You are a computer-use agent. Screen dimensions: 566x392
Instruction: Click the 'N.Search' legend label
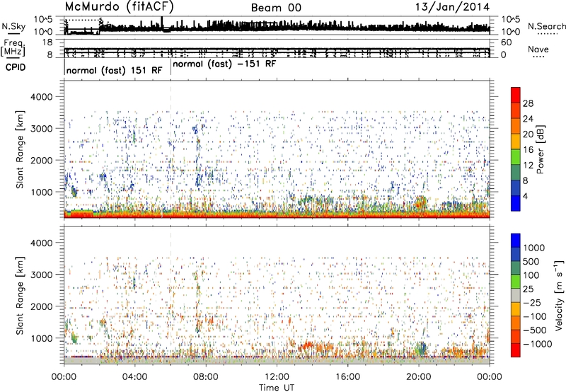pos(546,26)
